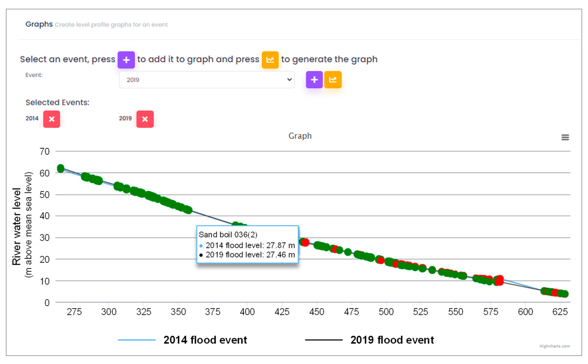Click the purple add event button
Image resolution: width=588 pixels, height=364 pixels.
point(314,80)
